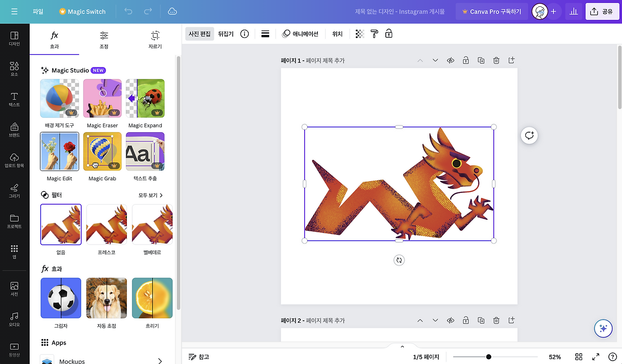
Task: Open the hamburger main menu
Action: tap(14, 11)
